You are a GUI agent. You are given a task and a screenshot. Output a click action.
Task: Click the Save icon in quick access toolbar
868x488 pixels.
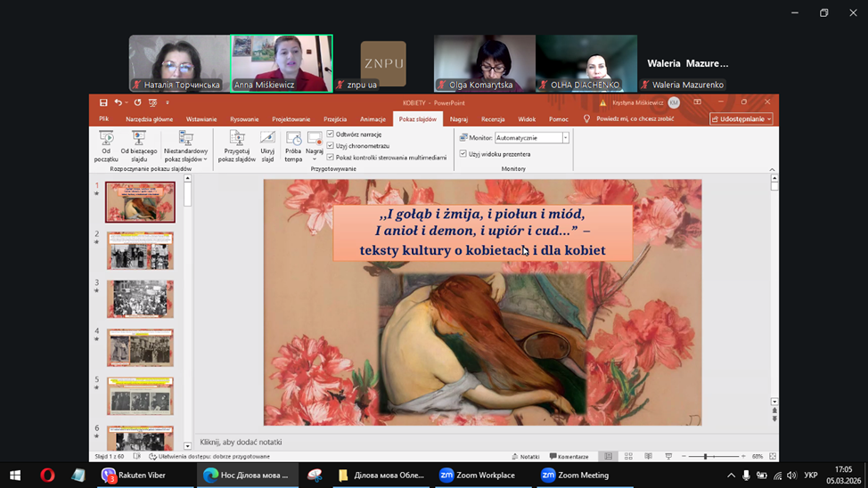click(x=103, y=103)
